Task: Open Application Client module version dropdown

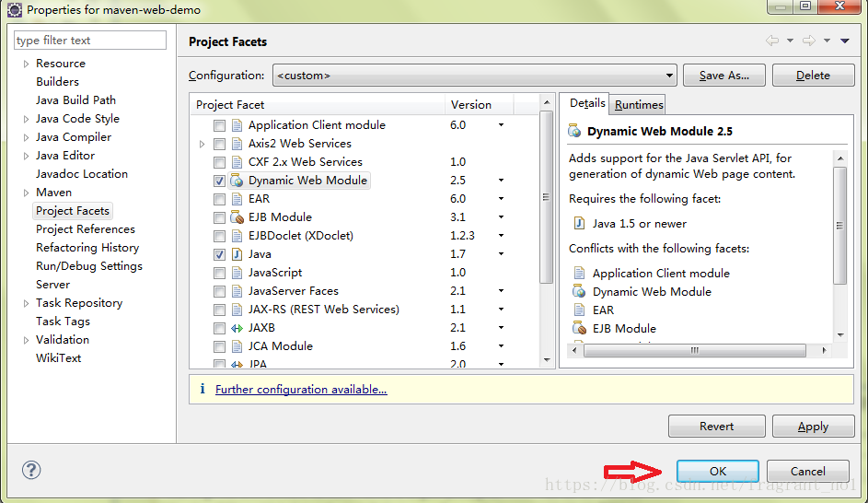Action: tap(501, 124)
